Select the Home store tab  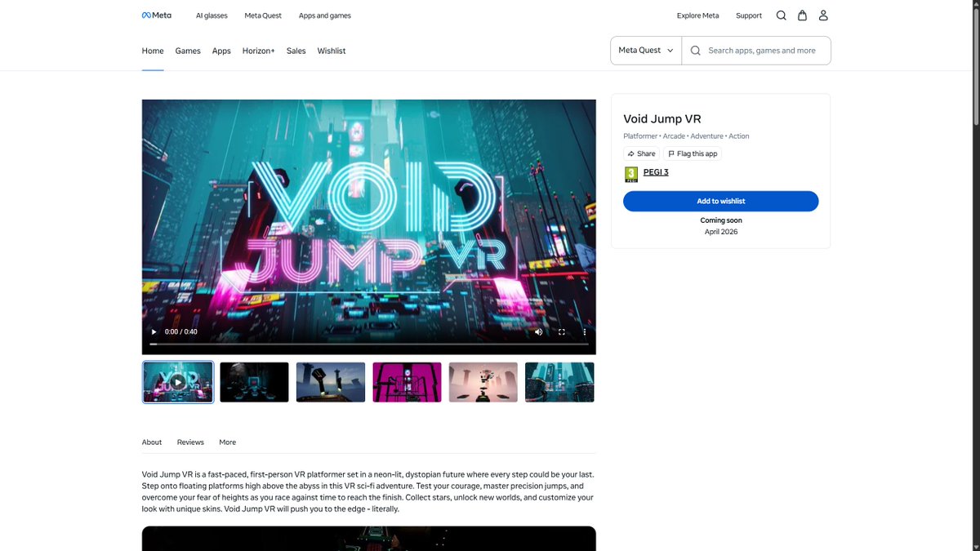[x=153, y=51]
